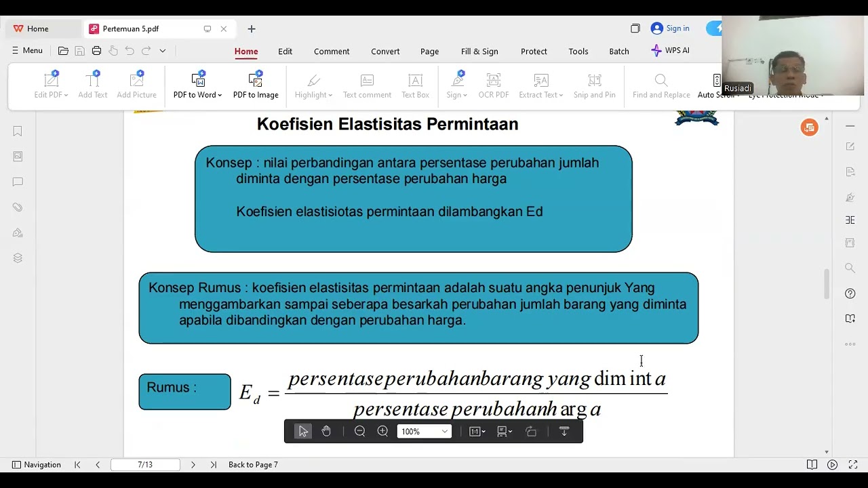Open the signature pen icon in right sidebar
Viewport: 868px width, 488px height.
click(850, 197)
